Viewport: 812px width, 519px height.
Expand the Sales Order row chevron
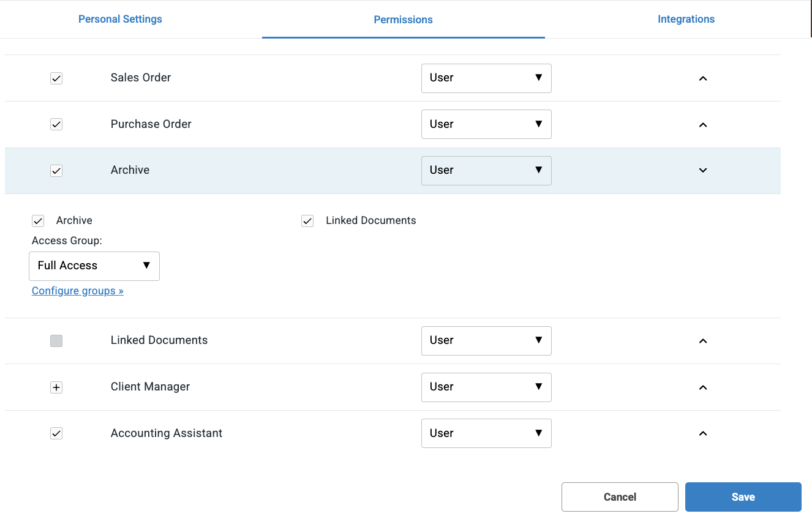(x=703, y=78)
